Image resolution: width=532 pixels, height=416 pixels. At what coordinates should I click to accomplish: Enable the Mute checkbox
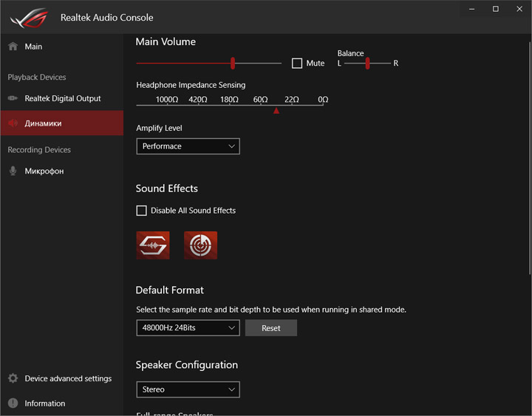[297, 64]
